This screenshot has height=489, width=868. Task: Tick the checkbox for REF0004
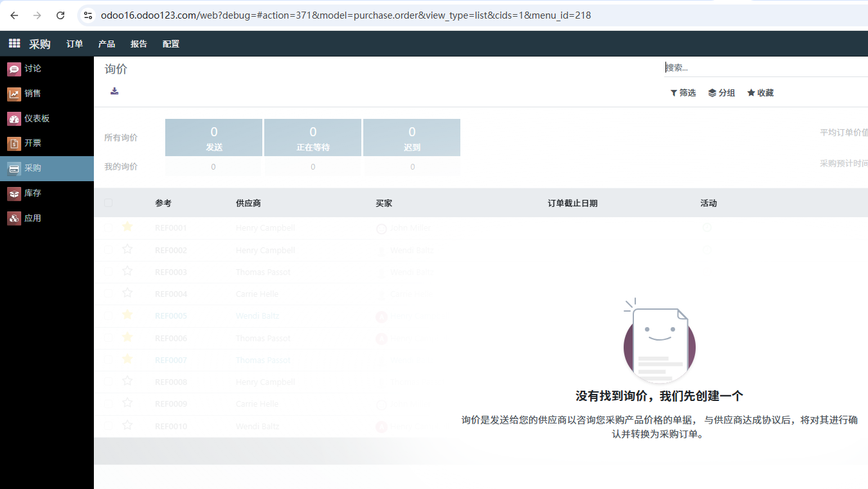click(108, 294)
